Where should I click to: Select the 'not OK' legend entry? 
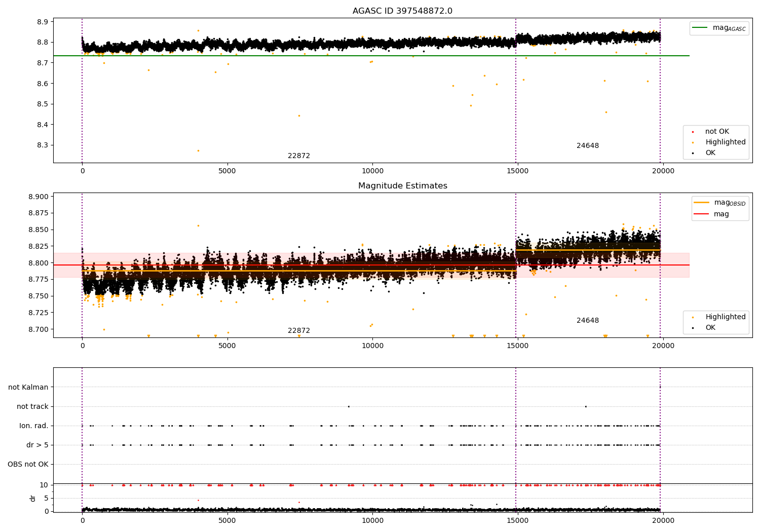717,132
